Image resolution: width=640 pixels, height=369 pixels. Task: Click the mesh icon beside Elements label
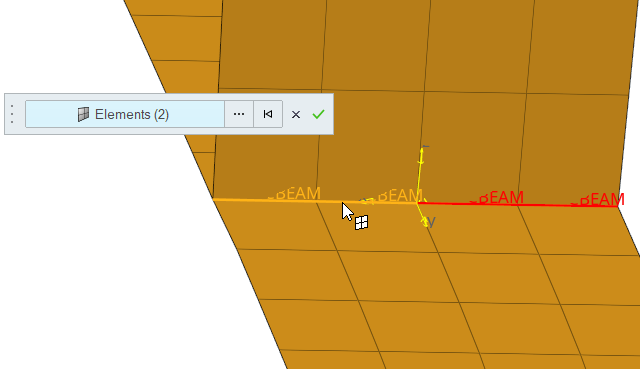tap(83, 114)
